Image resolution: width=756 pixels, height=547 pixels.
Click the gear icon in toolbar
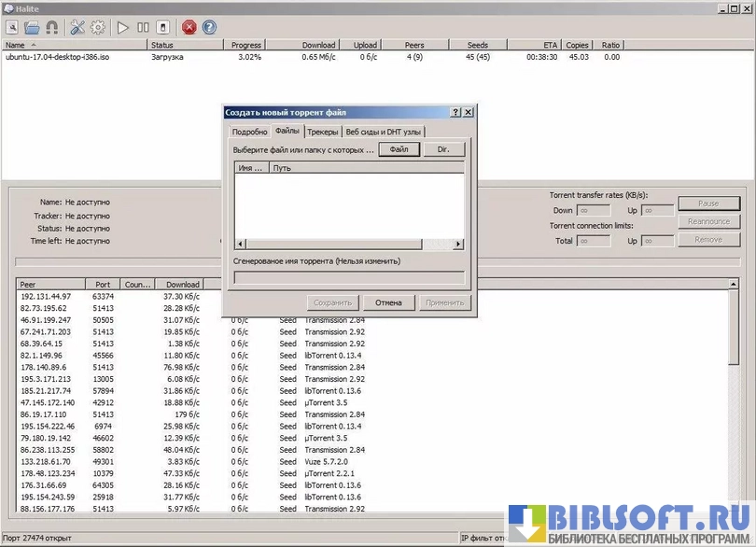(x=97, y=27)
